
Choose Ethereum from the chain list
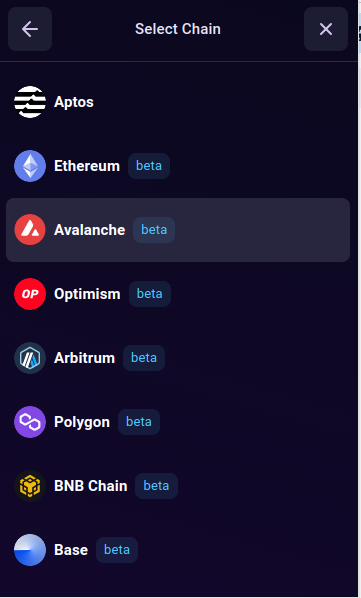pyautogui.click(x=87, y=166)
